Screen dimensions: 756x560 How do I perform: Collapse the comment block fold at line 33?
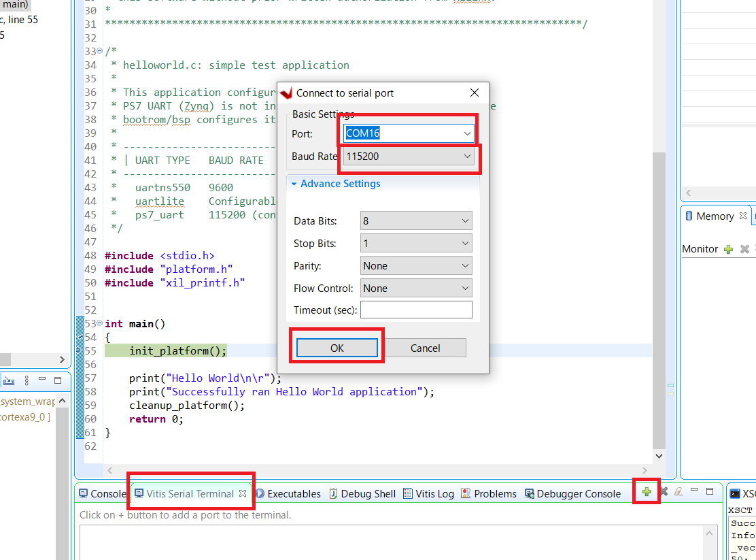click(100, 50)
